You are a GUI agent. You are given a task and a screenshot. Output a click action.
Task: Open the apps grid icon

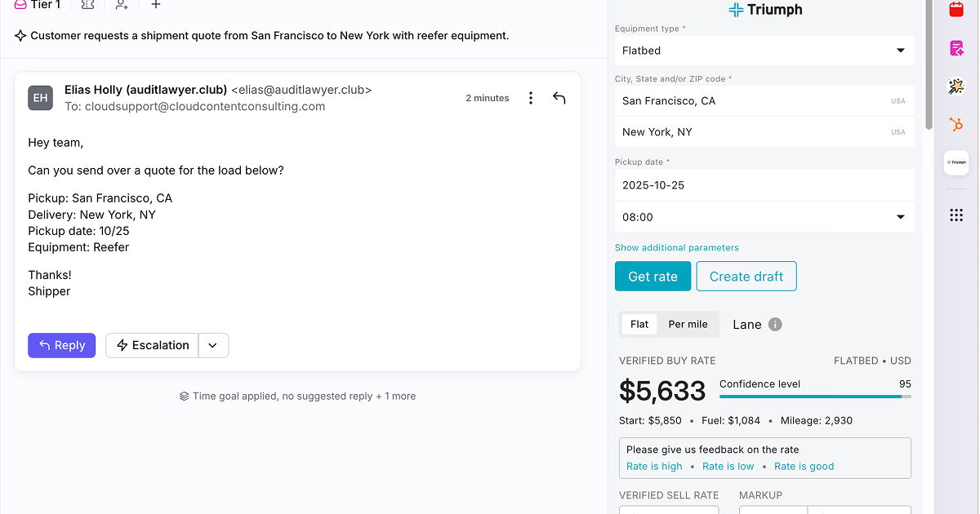(956, 215)
